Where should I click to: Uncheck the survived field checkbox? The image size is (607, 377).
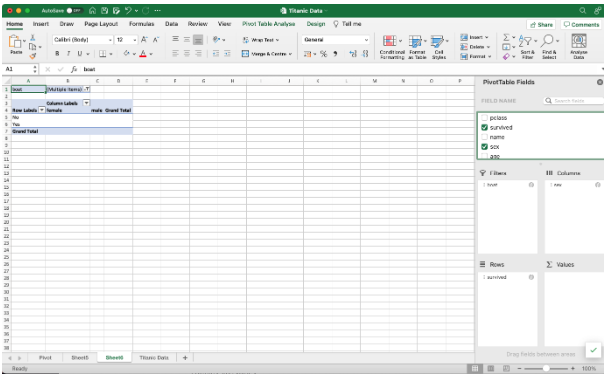coord(484,127)
